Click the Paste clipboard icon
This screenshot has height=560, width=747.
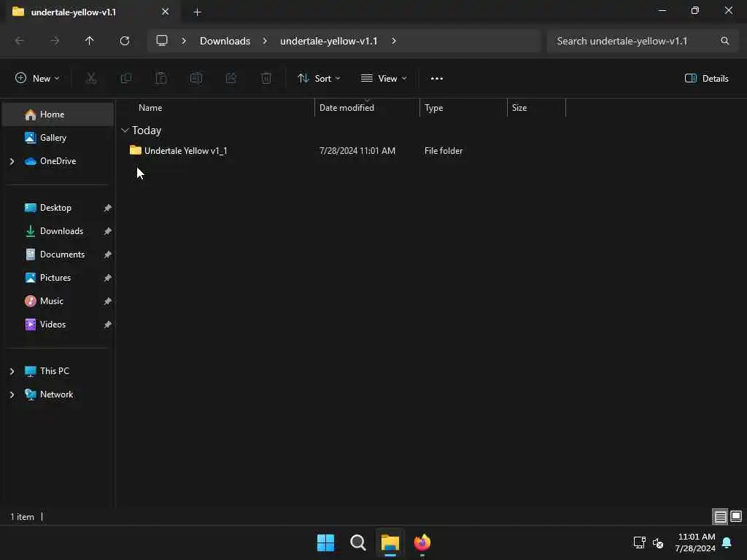point(161,78)
